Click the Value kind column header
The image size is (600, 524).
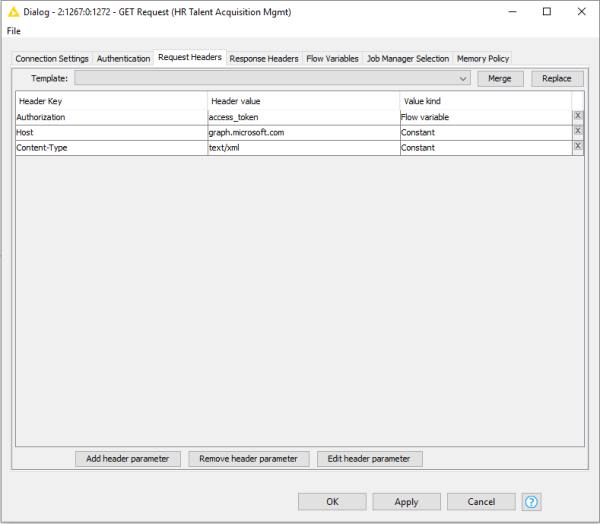point(486,101)
